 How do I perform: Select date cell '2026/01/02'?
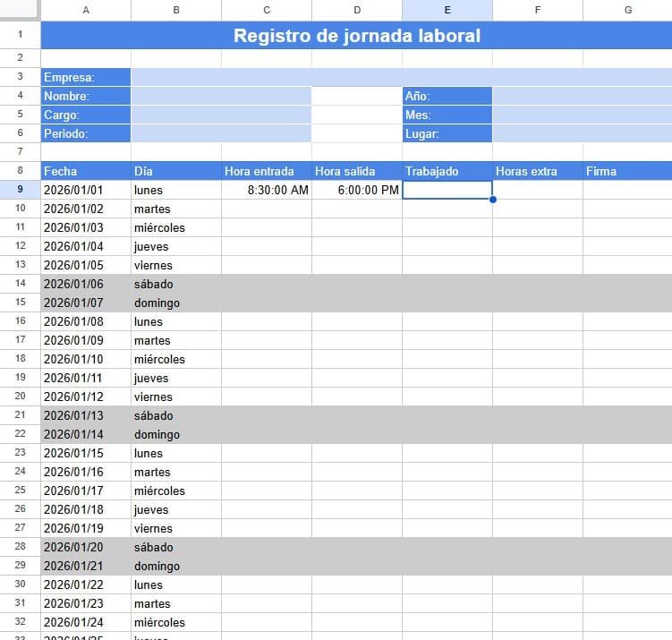pos(86,209)
